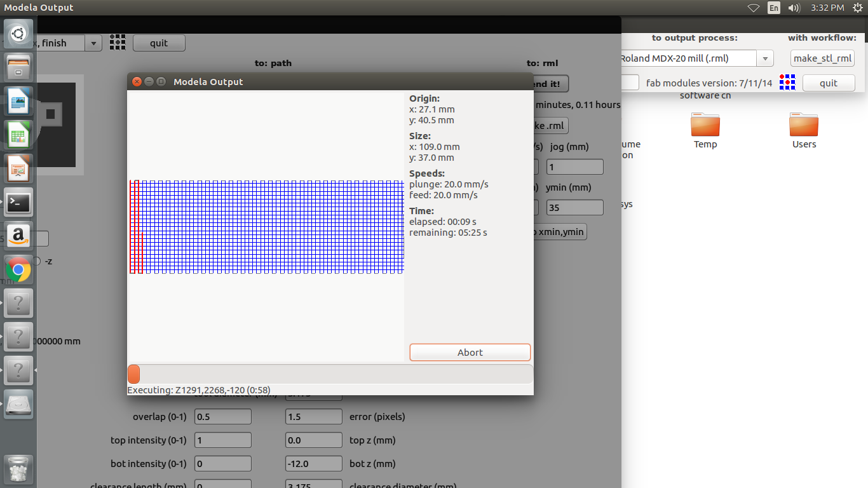
Task: Click the Modela Output progress bar
Action: [330, 374]
